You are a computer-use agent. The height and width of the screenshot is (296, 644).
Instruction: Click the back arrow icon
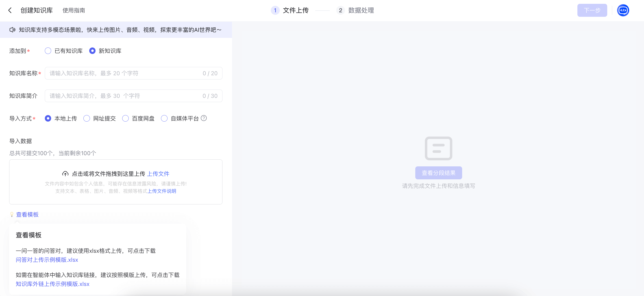pyautogui.click(x=10, y=10)
